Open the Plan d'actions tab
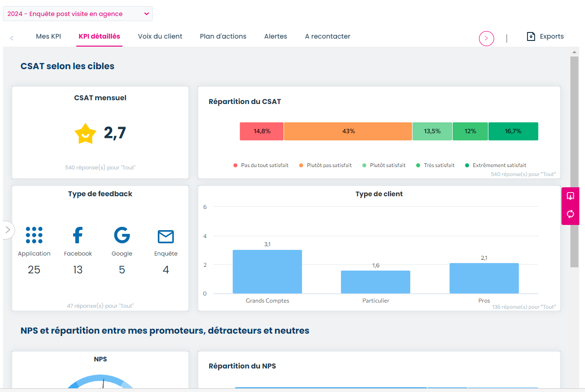The image size is (585, 392). (x=222, y=36)
